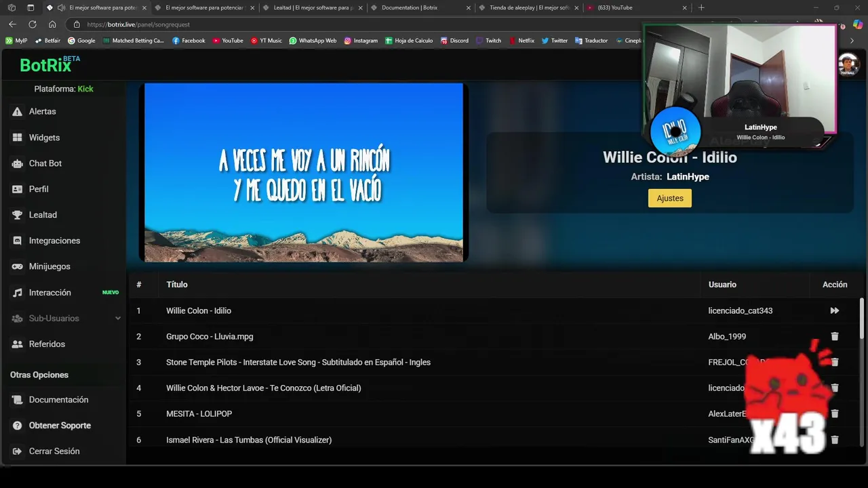Delete the Te Conozco song request
The width and height of the screenshot is (868, 488).
coord(835,388)
